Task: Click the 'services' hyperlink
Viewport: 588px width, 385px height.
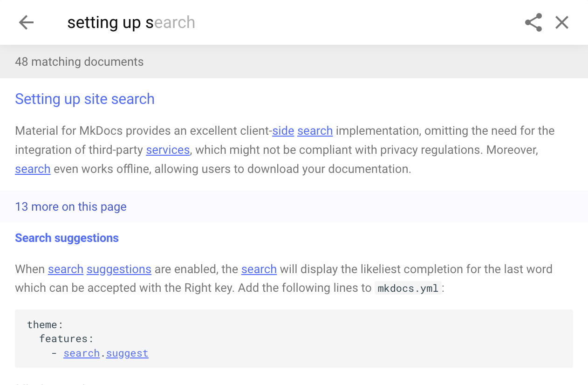Action: 168,150
